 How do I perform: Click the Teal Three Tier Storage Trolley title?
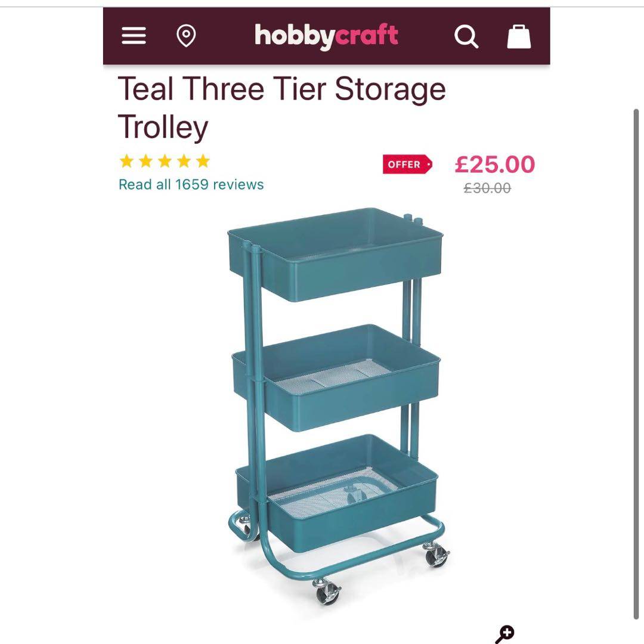(x=281, y=107)
